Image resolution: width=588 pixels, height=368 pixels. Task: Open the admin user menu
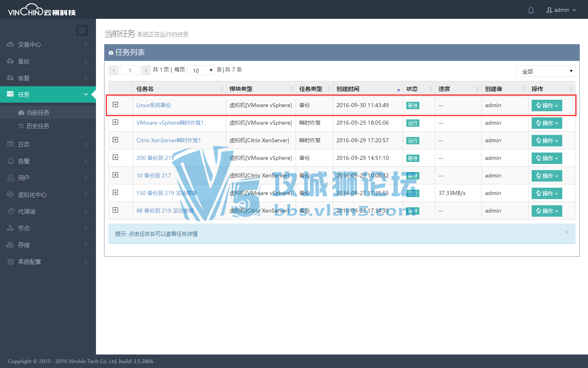[x=561, y=10]
